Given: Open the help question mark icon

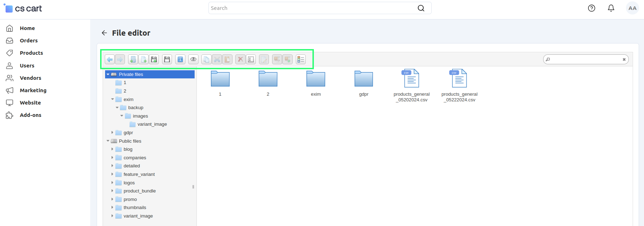Looking at the screenshot, I should (x=592, y=8).
